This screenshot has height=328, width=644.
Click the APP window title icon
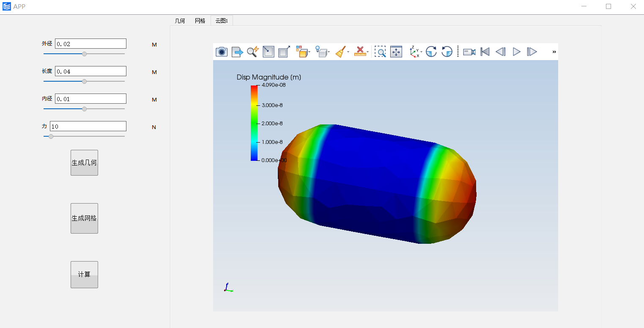pos(7,6)
